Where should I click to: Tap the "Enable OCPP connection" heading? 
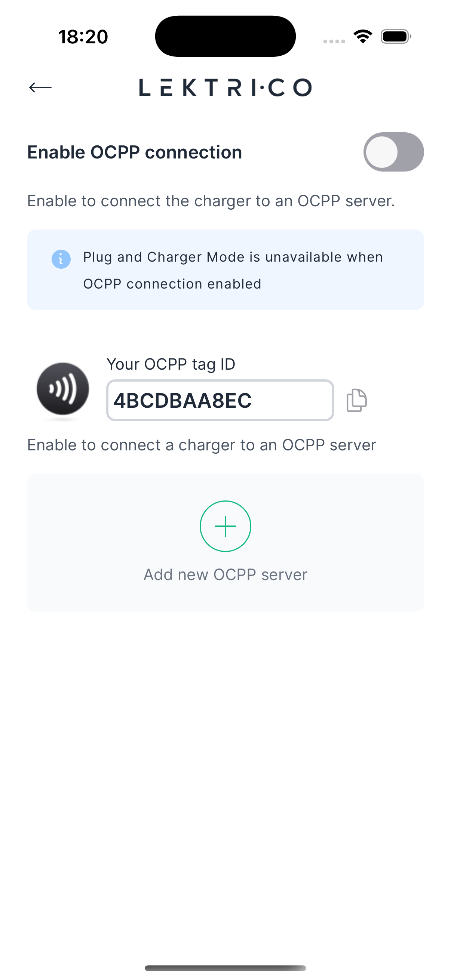(135, 152)
